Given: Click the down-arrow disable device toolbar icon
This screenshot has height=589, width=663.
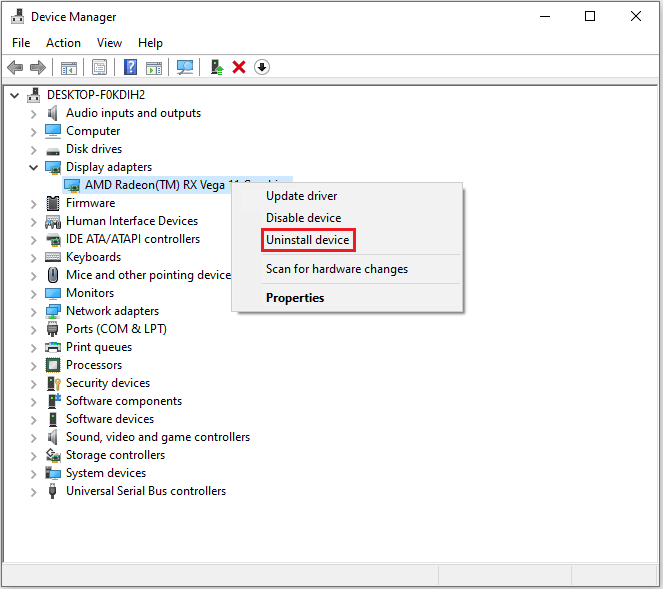Looking at the screenshot, I should click(x=262, y=67).
